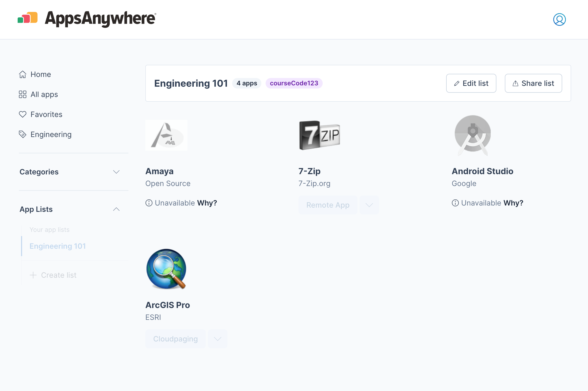
Task: Click the info icon under Amaya
Action: [149, 203]
